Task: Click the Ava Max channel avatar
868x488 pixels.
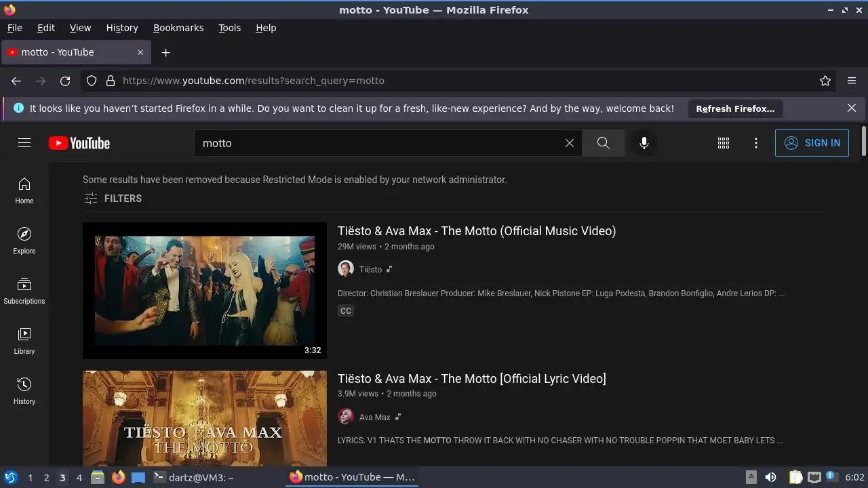Action: pos(346,417)
